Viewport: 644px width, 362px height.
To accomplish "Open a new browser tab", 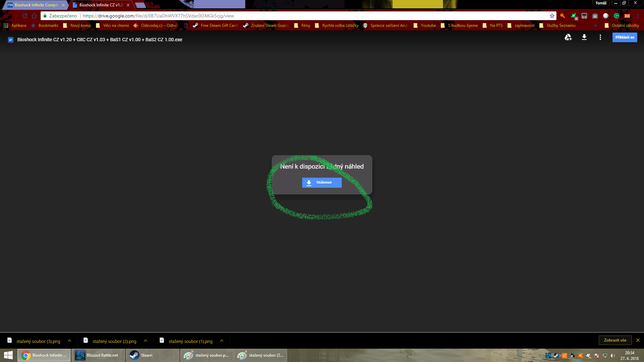I will (x=140, y=5).
